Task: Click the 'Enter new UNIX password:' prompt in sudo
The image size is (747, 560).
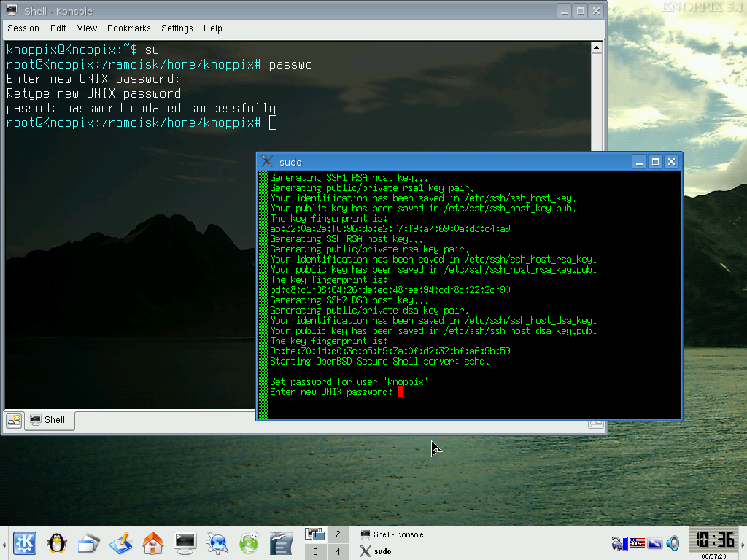Action: pos(331,392)
